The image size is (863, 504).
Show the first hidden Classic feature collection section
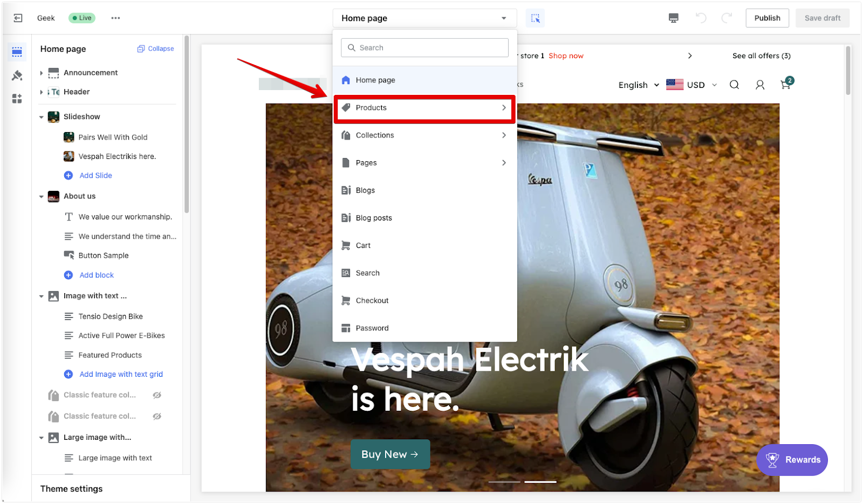click(x=157, y=395)
